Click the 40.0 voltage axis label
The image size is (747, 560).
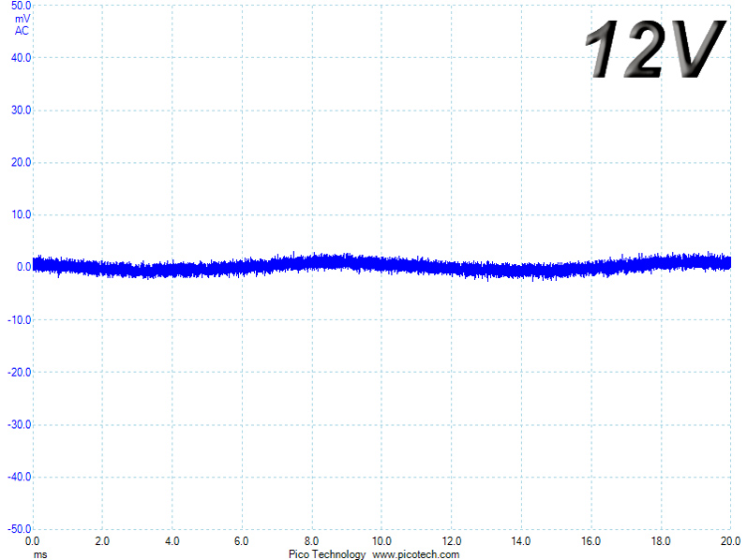click(x=21, y=58)
